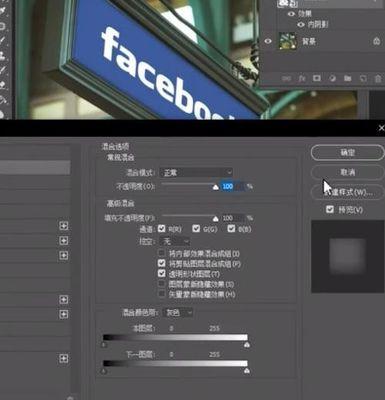Toggle visibility of the 效果 effects group

291,14
